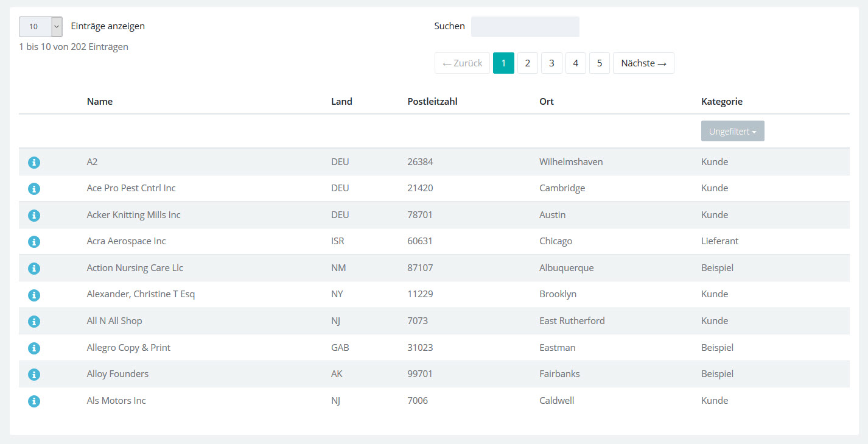The image size is (868, 444).
Task: Expand the Ungefiltert category filter
Action: (x=732, y=132)
